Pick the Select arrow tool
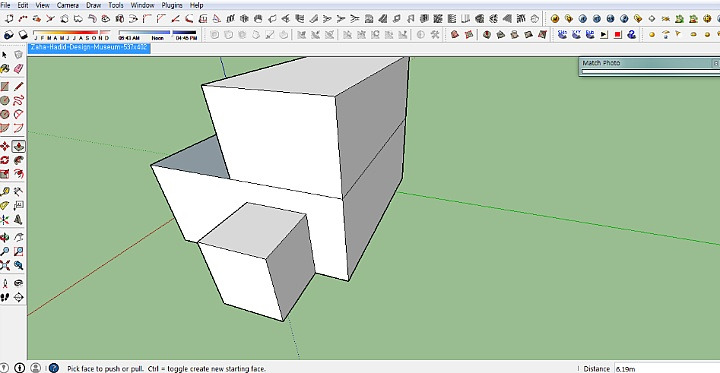The width and height of the screenshot is (720, 373). [x=5, y=55]
